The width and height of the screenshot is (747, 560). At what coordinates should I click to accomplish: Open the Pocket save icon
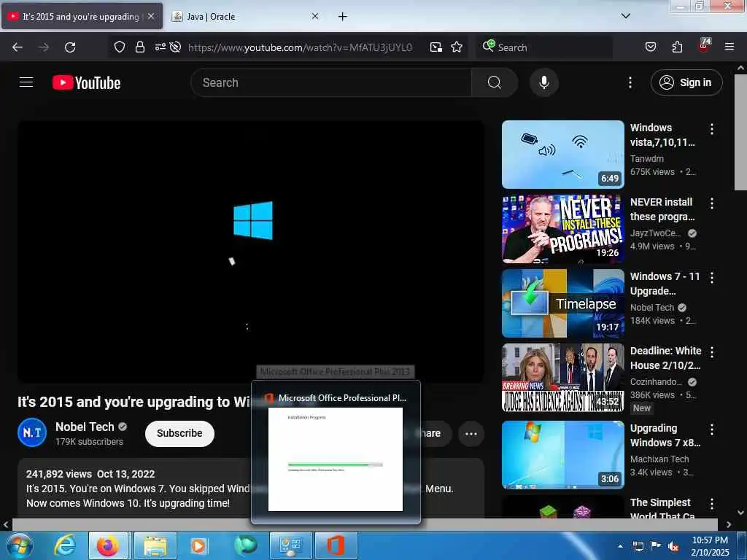point(650,47)
